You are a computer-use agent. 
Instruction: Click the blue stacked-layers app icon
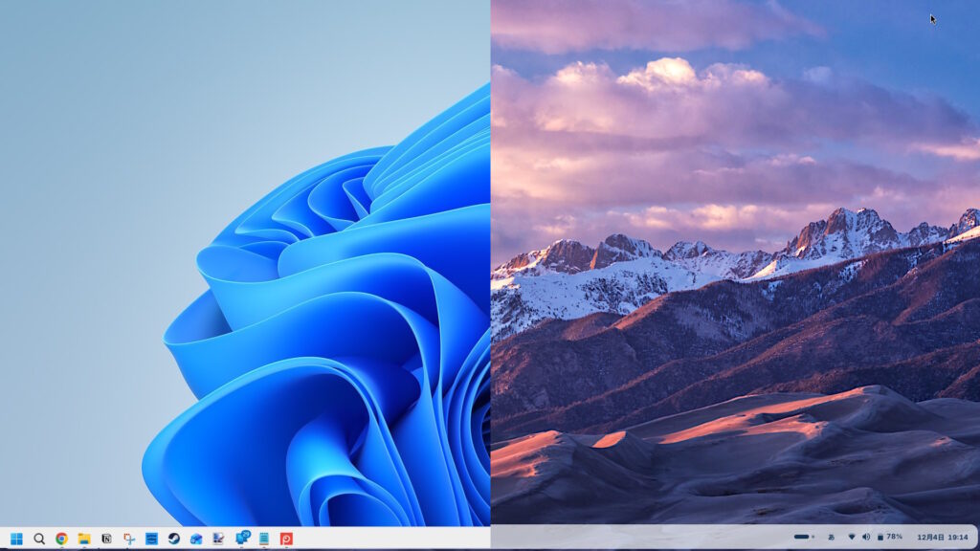pyautogui.click(x=151, y=539)
